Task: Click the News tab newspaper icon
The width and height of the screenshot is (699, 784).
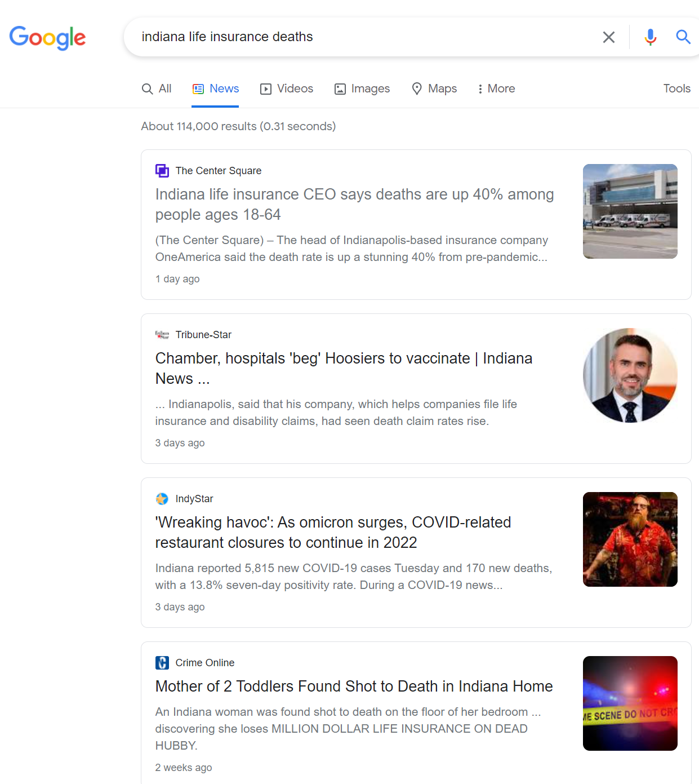Action: tap(198, 89)
